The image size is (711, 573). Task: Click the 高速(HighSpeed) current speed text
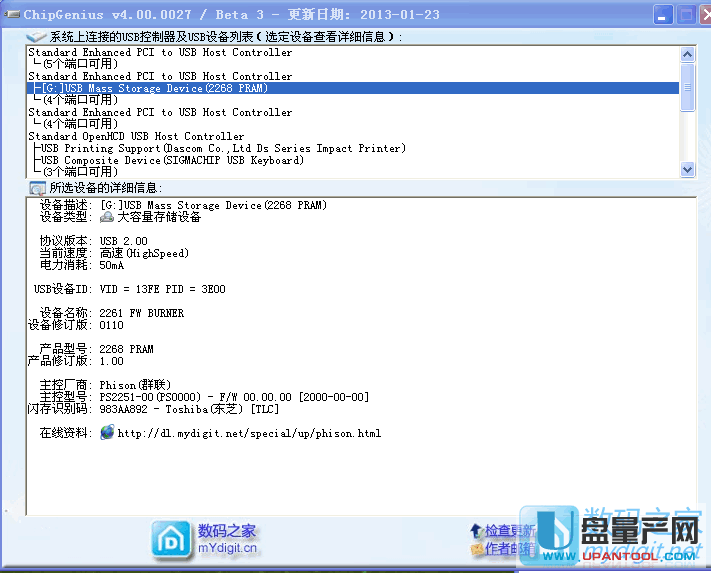coord(144,253)
